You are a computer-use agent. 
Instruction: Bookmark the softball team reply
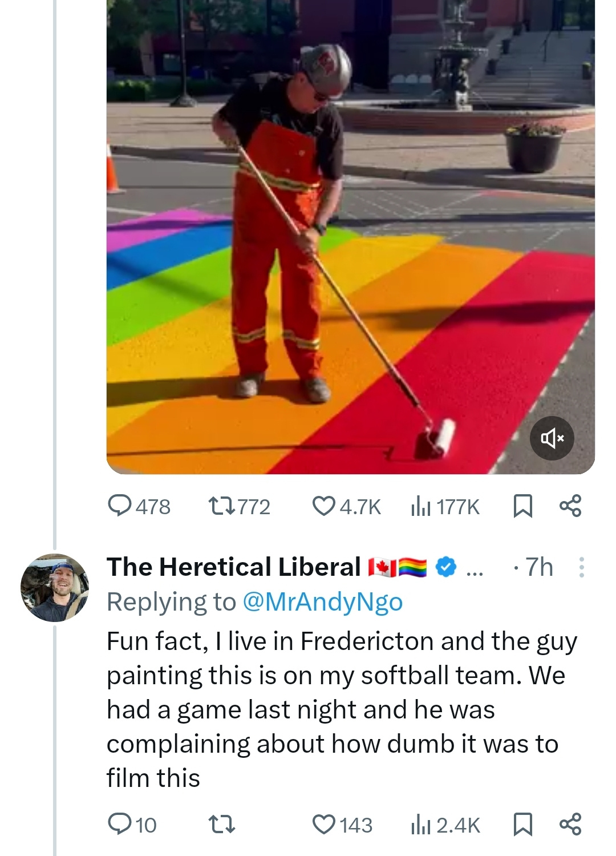[x=522, y=825]
